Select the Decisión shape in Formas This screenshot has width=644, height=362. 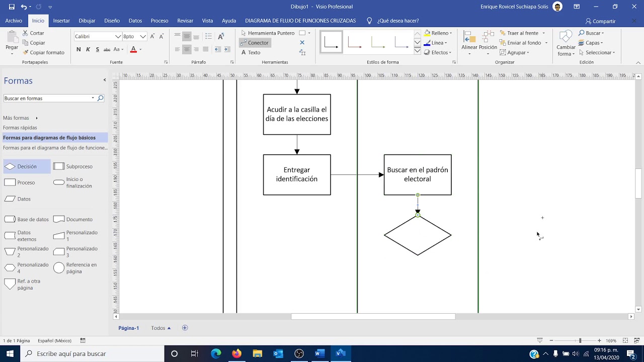tap(26, 166)
